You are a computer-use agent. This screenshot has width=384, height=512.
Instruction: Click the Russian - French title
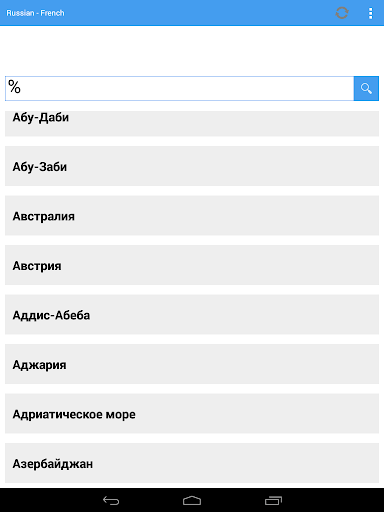click(x=35, y=13)
